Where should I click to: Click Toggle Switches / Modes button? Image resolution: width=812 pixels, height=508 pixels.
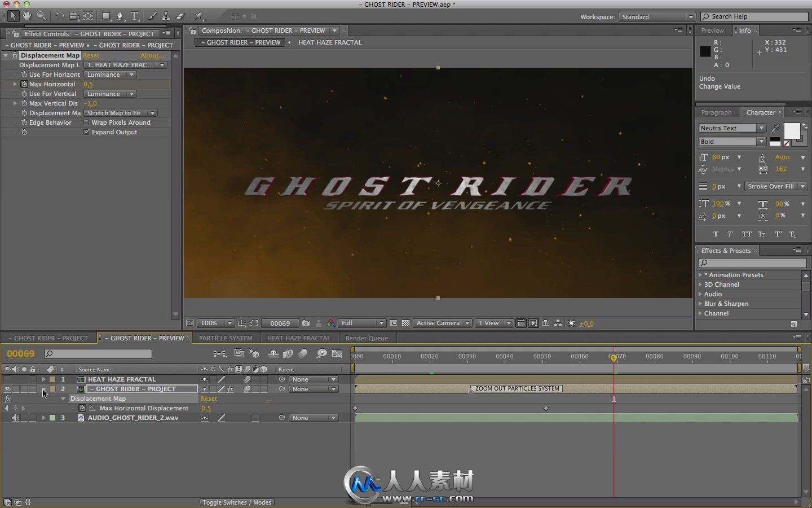click(237, 502)
